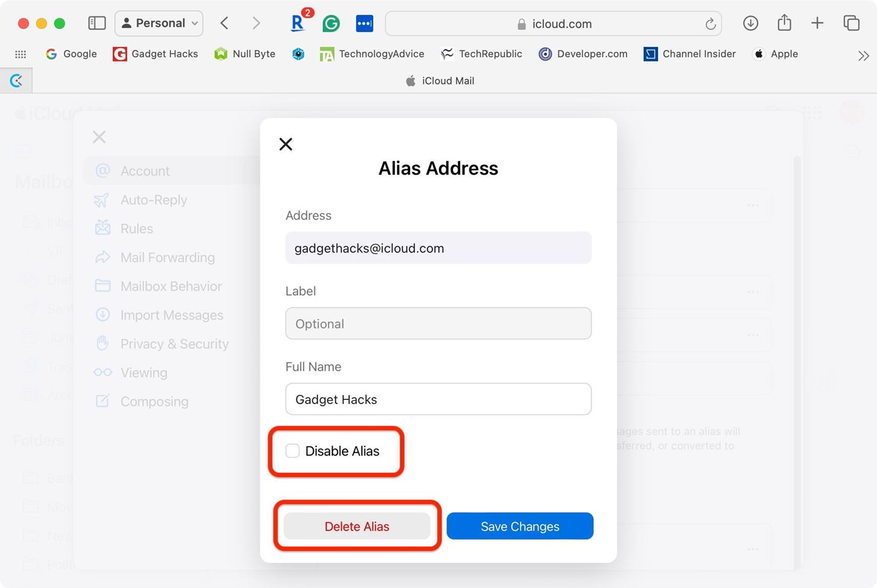
Task: Click the Delete Alias button
Action: (x=357, y=526)
